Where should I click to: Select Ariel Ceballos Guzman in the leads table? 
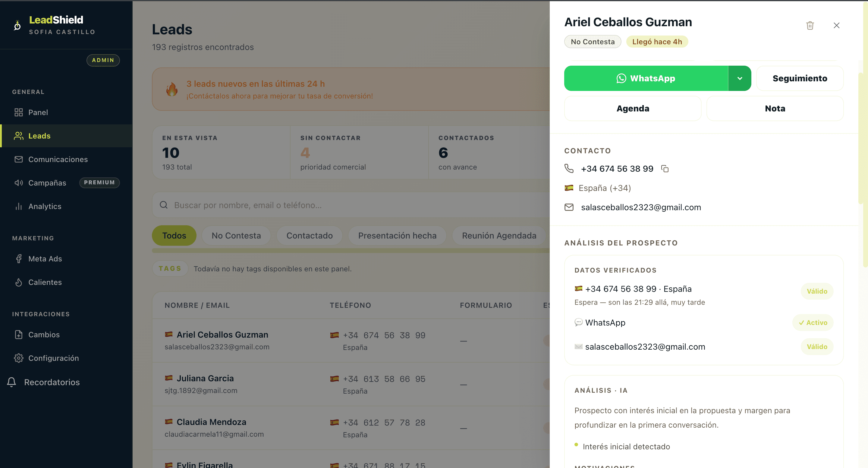pos(351,340)
